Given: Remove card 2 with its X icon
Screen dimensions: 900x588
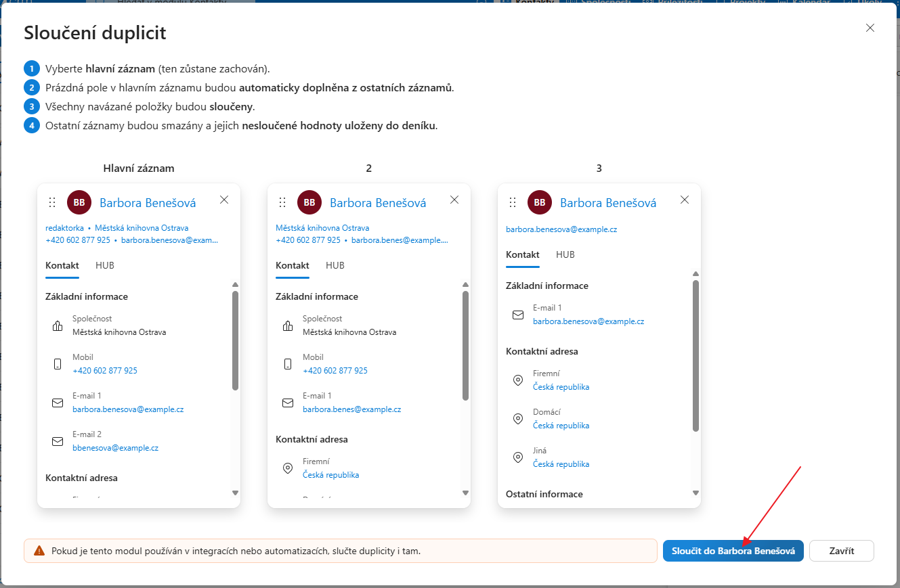Looking at the screenshot, I should 454,200.
